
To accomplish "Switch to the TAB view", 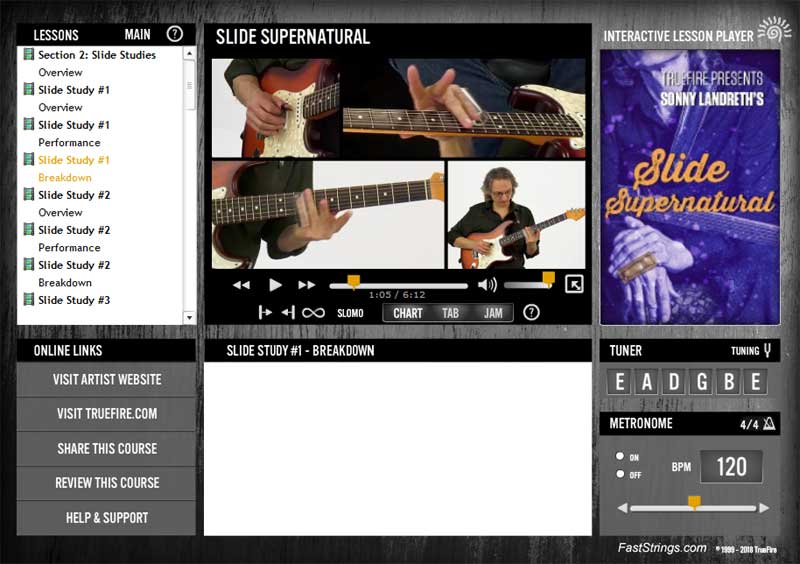I will point(450,313).
